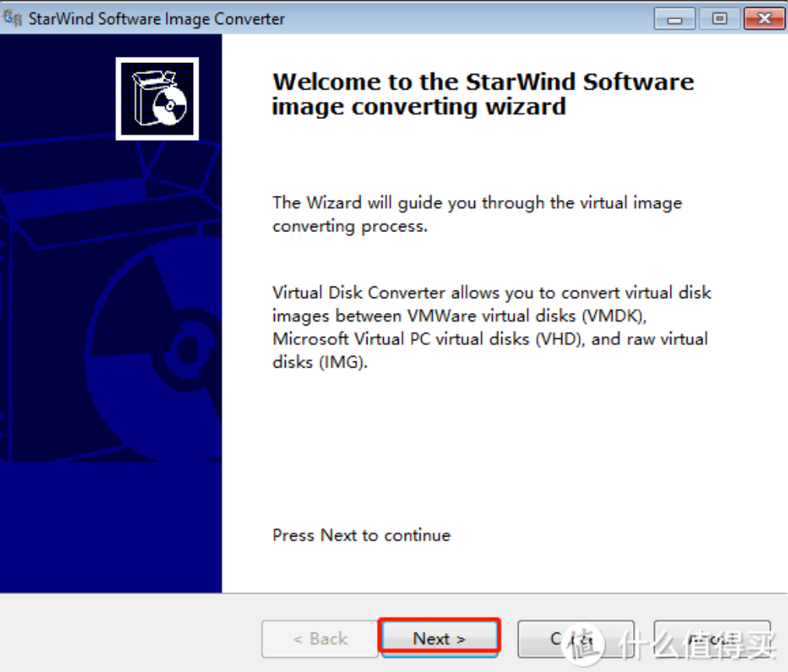Maximize the StarWind Image Converter window
The image size is (788, 672).
coord(719,19)
